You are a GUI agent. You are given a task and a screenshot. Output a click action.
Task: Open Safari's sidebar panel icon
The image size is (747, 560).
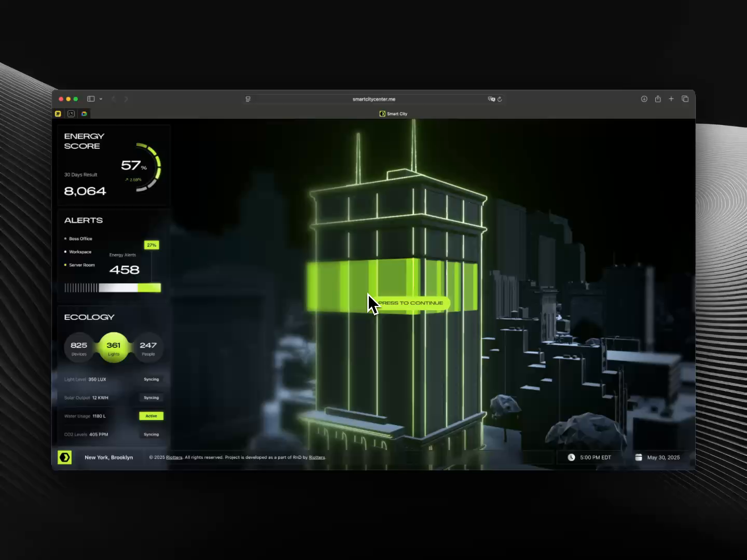tap(90, 99)
